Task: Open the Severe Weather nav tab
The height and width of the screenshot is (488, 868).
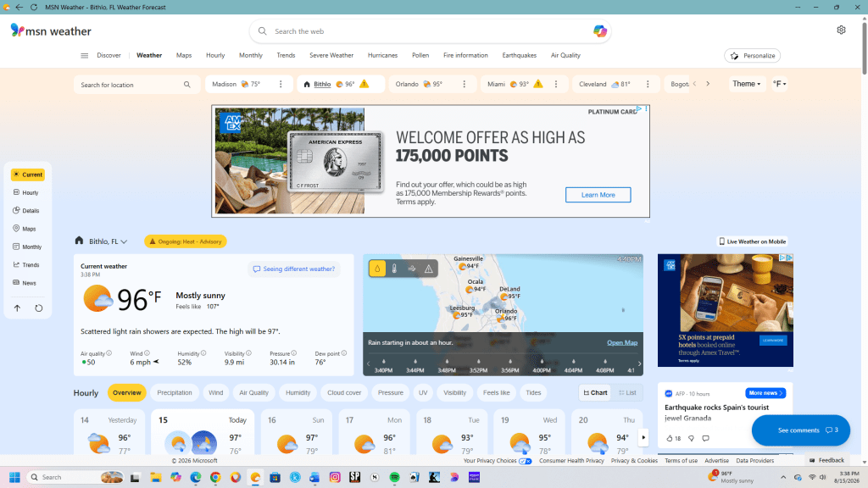Action: click(x=331, y=55)
